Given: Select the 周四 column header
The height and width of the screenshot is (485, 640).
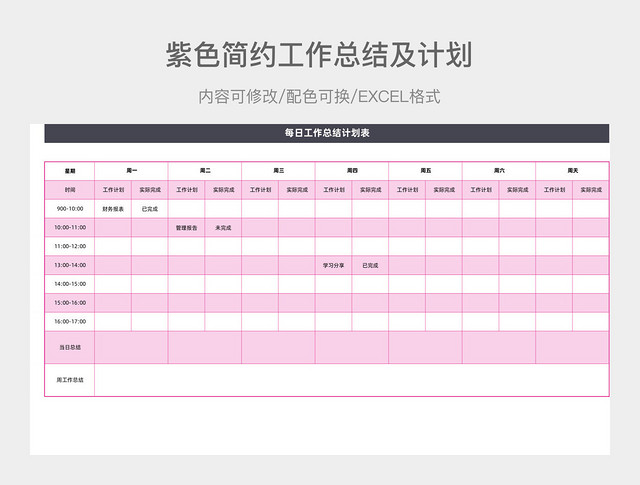Looking at the screenshot, I should (352, 171).
